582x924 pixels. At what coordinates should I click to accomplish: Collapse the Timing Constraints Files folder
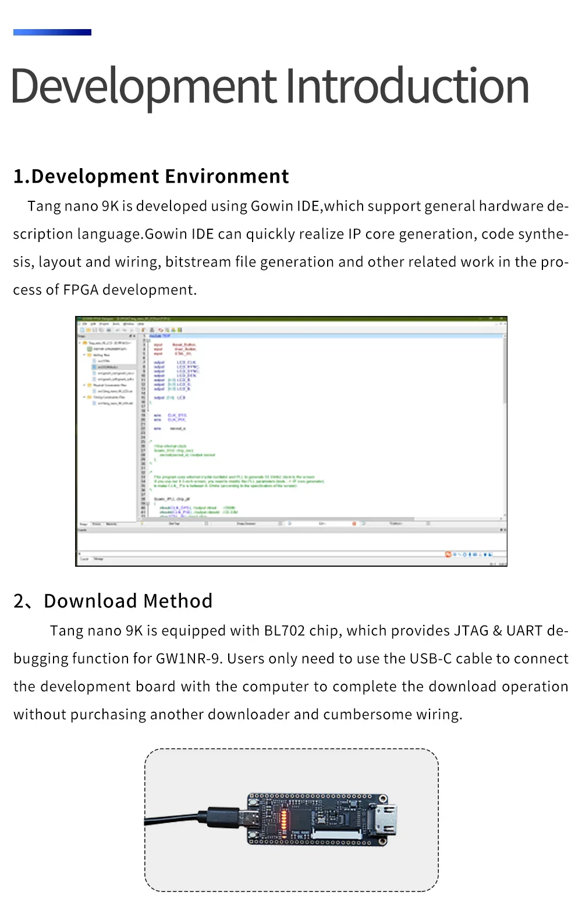(84, 397)
